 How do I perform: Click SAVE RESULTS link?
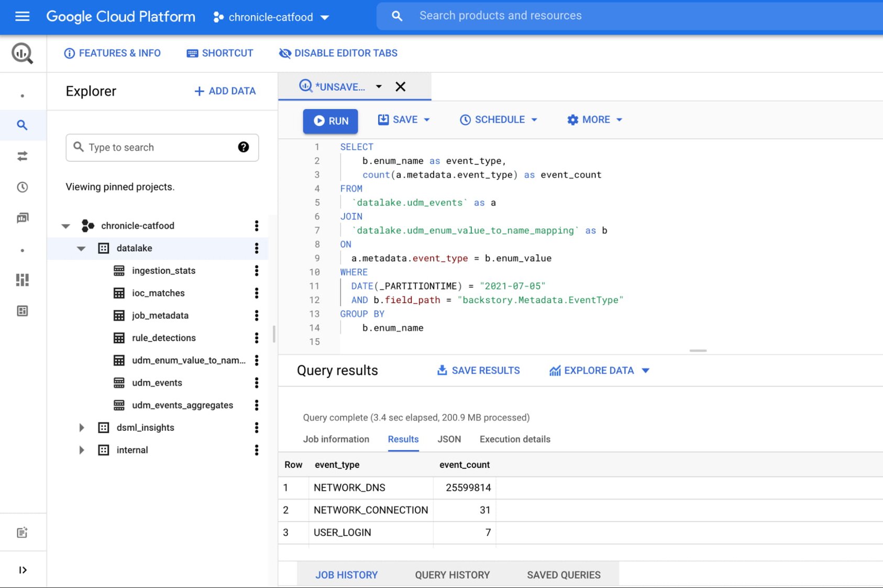pos(478,370)
